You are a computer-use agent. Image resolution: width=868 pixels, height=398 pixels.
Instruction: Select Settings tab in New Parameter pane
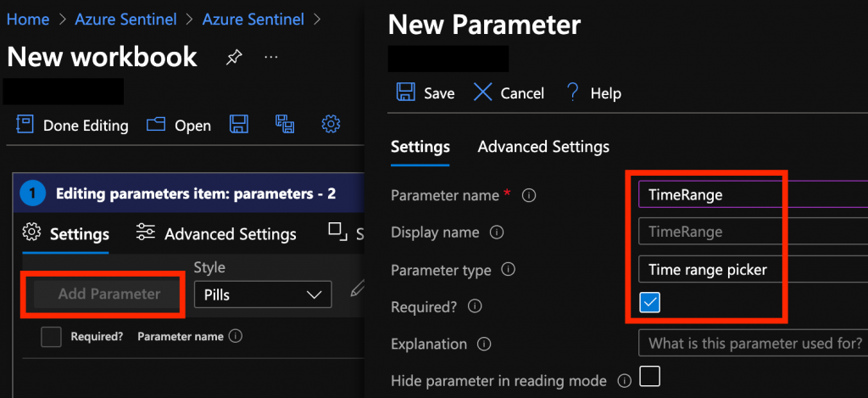pyautogui.click(x=420, y=147)
